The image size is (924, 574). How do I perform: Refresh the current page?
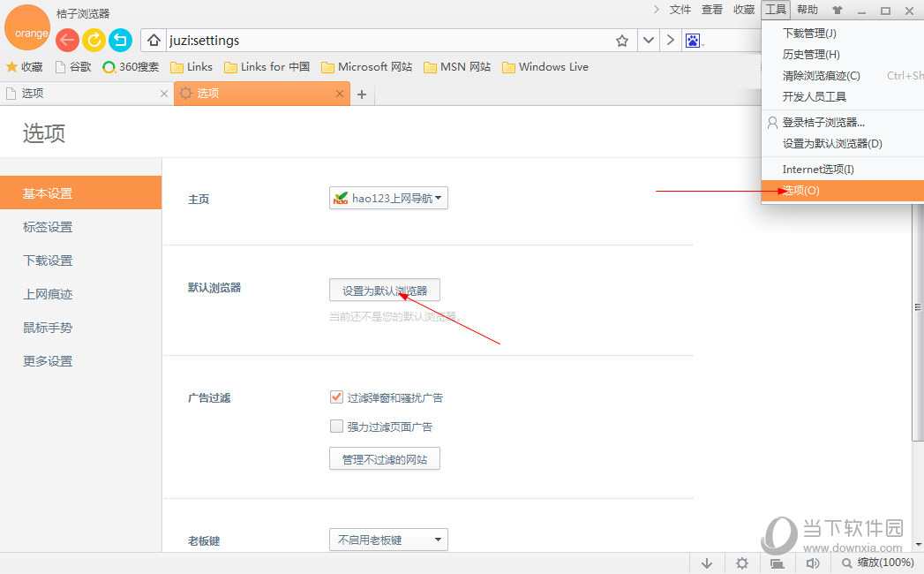[94, 40]
